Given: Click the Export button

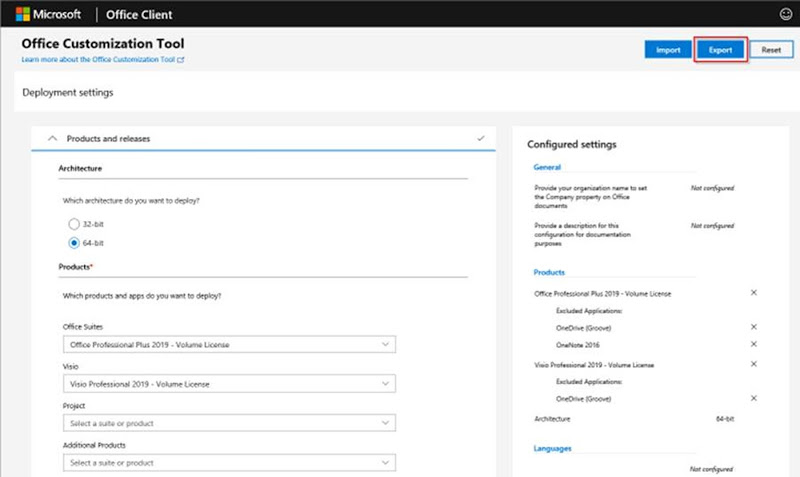Looking at the screenshot, I should 720,49.
